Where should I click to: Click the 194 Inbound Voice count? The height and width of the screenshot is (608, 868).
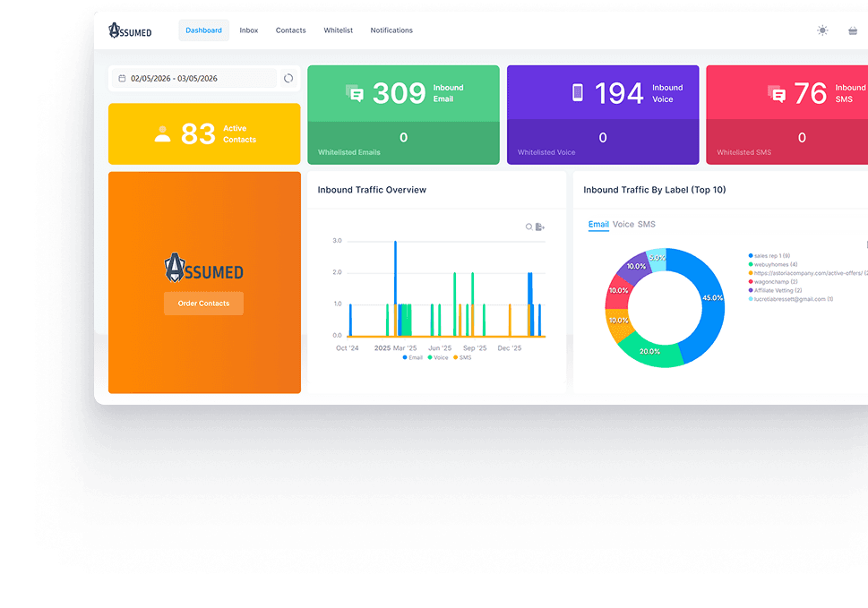(619, 93)
